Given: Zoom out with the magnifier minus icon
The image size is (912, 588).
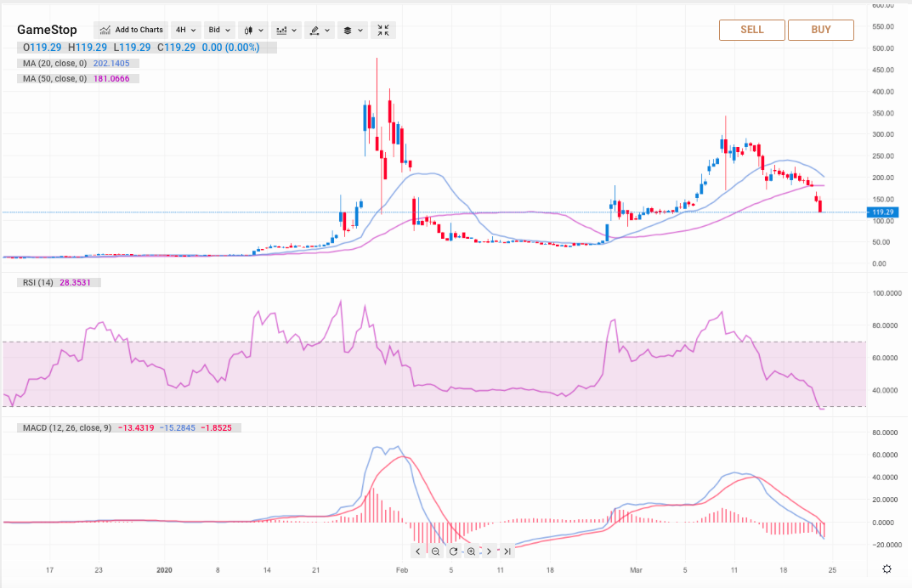Looking at the screenshot, I should [x=435, y=551].
